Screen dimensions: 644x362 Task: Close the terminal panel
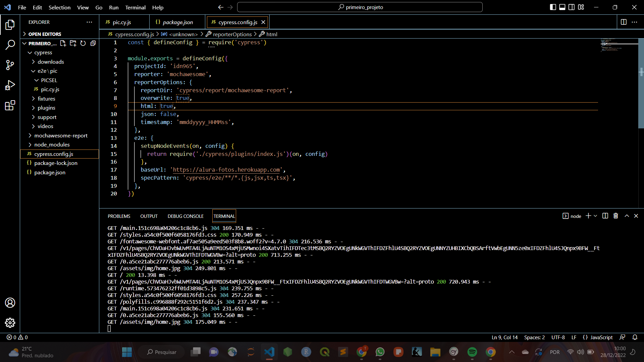click(x=636, y=216)
